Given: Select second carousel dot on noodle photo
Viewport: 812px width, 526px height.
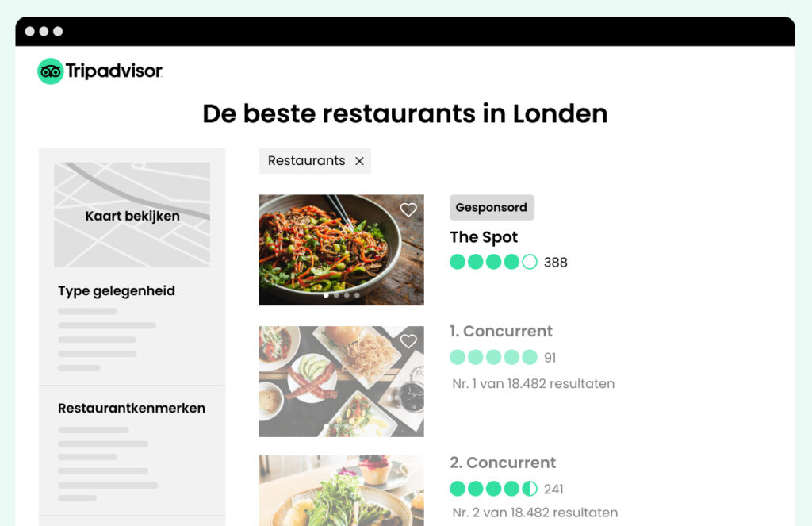Looking at the screenshot, I should coord(336,295).
